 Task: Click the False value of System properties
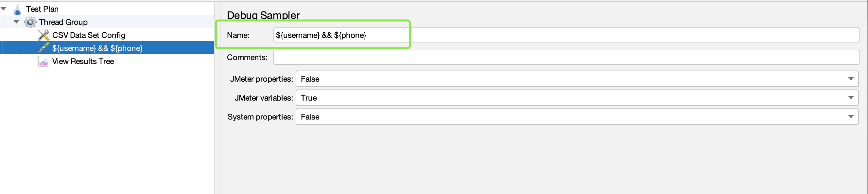pos(310,117)
